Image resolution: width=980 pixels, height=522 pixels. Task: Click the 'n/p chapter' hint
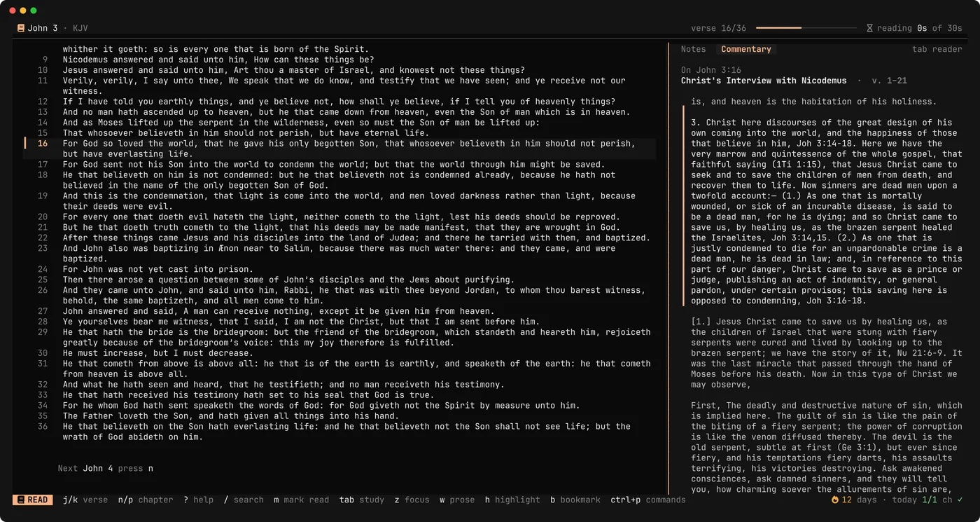tap(146, 500)
